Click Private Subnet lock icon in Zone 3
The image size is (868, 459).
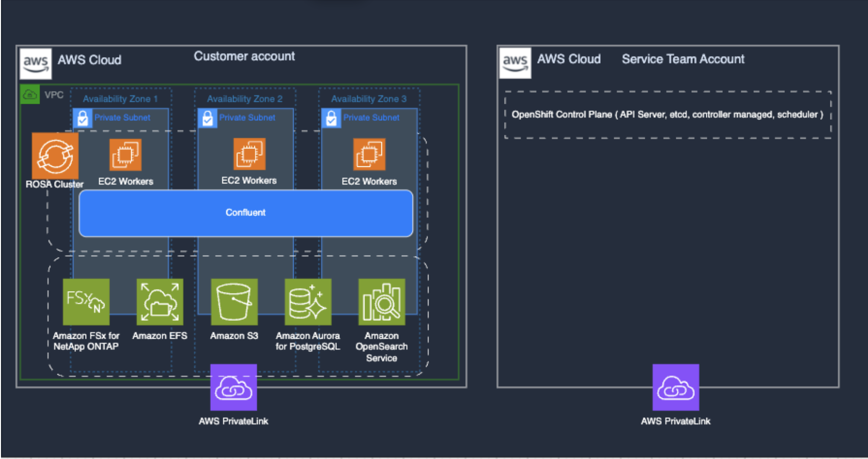pyautogui.click(x=331, y=118)
